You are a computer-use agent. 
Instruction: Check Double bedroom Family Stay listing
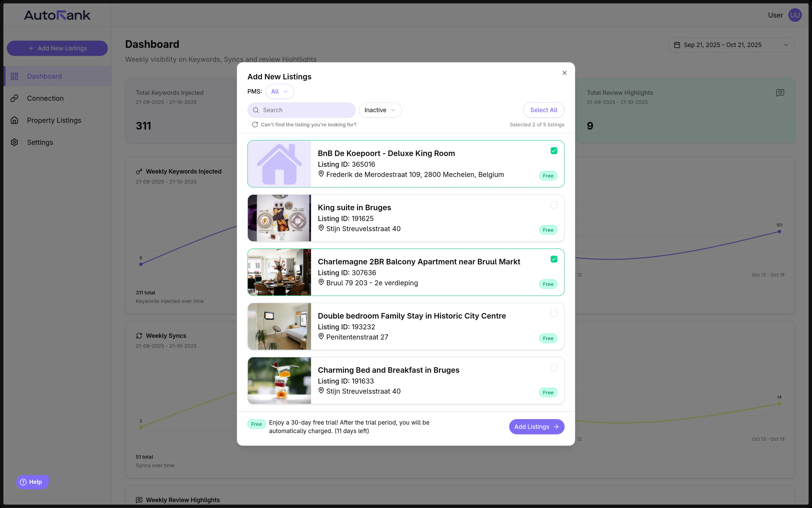click(554, 314)
